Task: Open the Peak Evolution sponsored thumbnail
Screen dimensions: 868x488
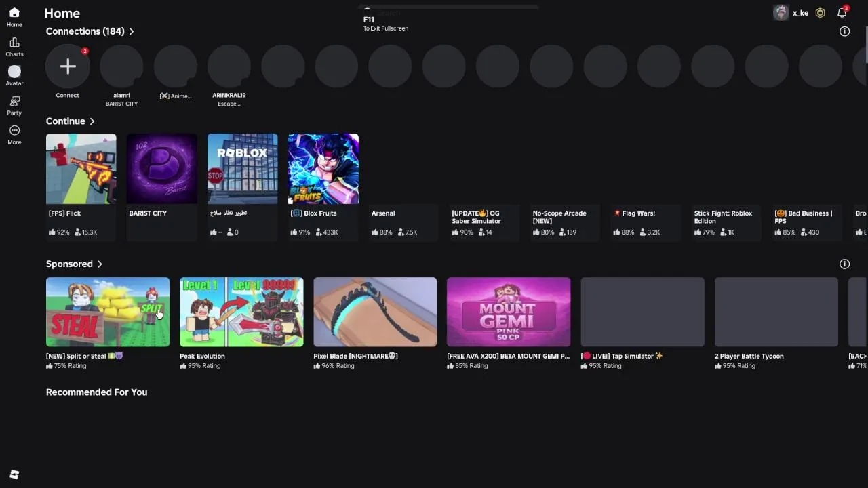Action: pos(241,312)
